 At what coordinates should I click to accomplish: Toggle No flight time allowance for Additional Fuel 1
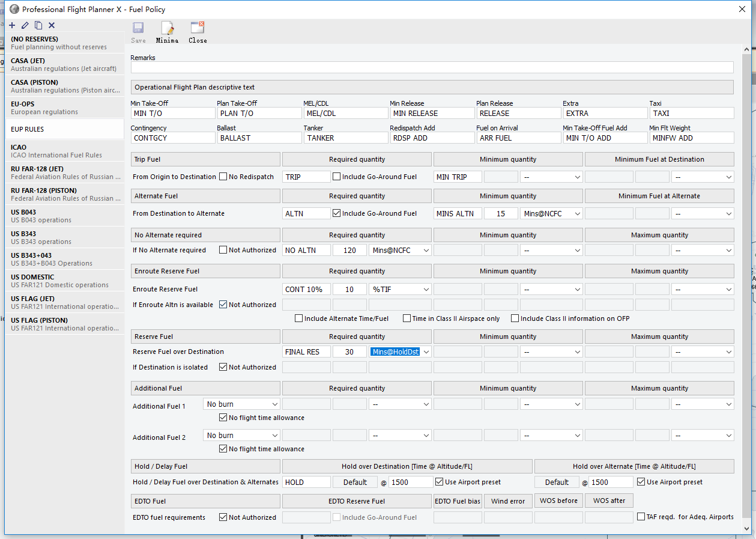click(223, 418)
